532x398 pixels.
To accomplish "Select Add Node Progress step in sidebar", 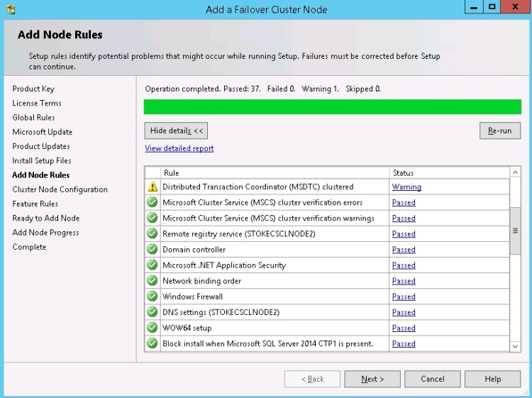I will [x=46, y=233].
